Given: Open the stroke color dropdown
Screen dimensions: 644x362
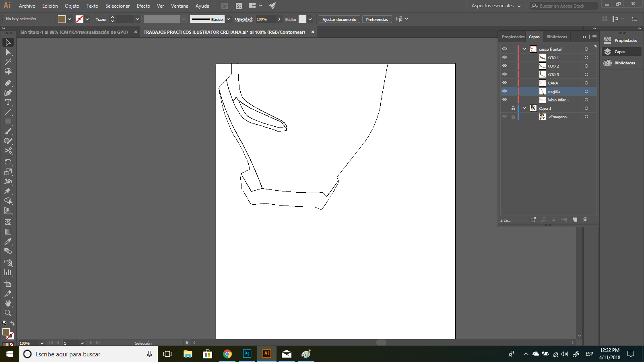Looking at the screenshot, I should (x=87, y=19).
